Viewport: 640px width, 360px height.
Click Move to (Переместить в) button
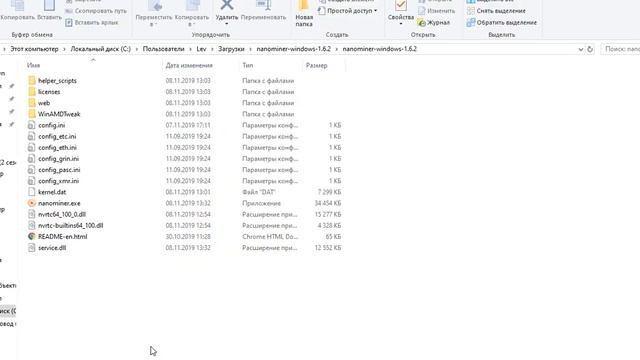click(x=154, y=13)
